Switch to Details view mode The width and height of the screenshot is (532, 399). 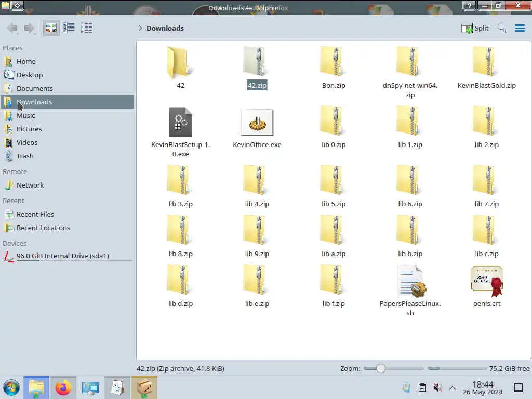tap(87, 28)
